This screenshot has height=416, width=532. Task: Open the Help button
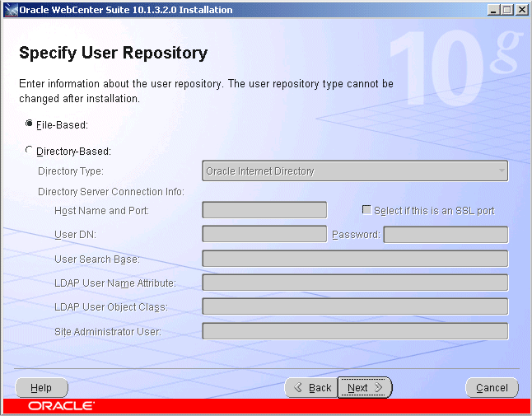pos(41,387)
